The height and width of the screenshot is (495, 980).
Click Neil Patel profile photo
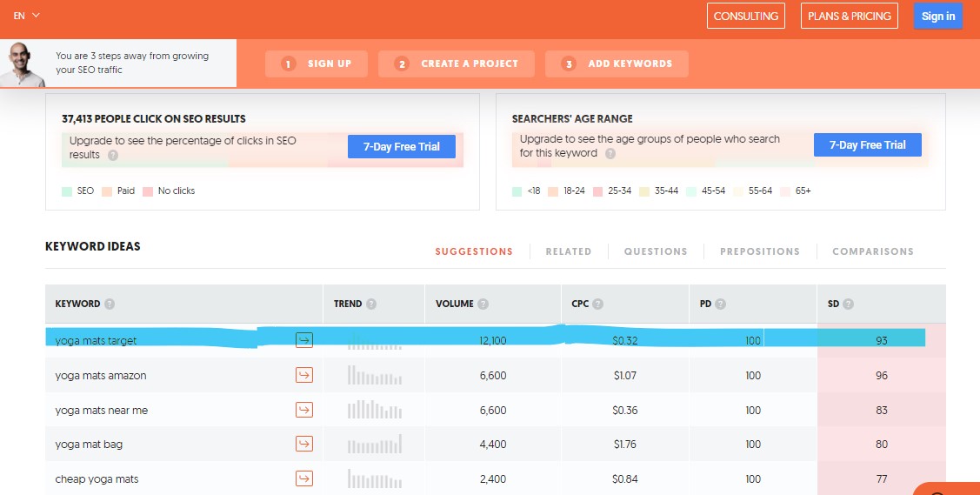(x=23, y=65)
